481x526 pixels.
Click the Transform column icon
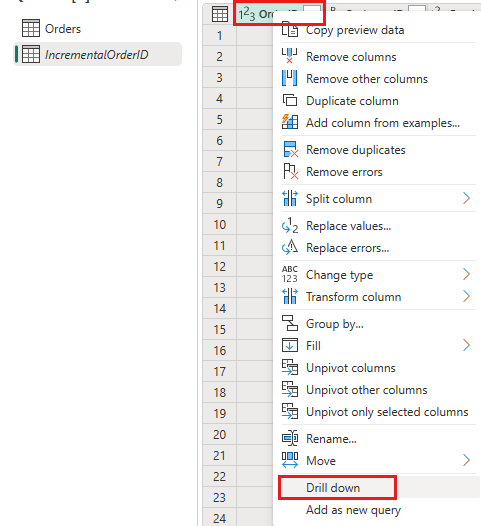tap(289, 296)
